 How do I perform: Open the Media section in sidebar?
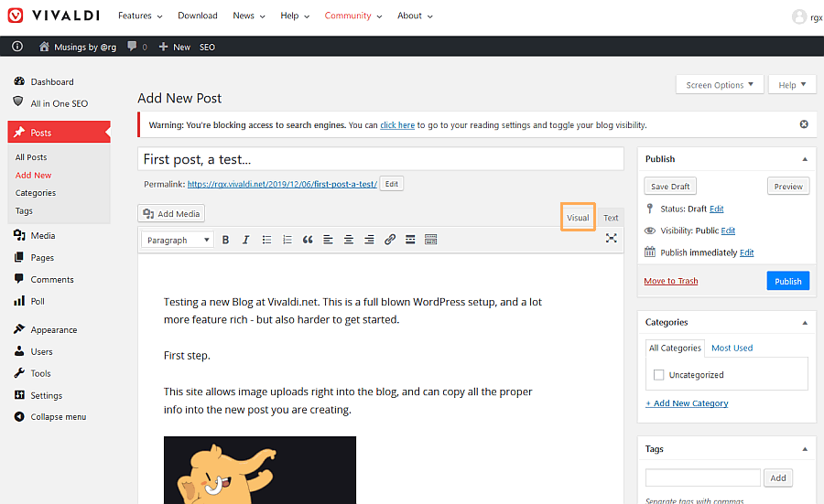coord(43,236)
